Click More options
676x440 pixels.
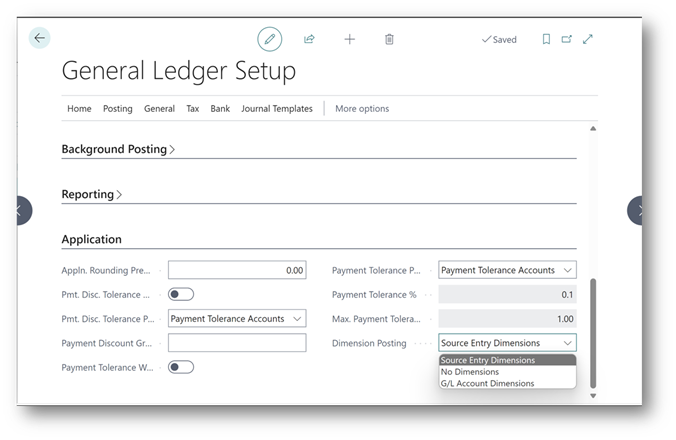(x=362, y=109)
